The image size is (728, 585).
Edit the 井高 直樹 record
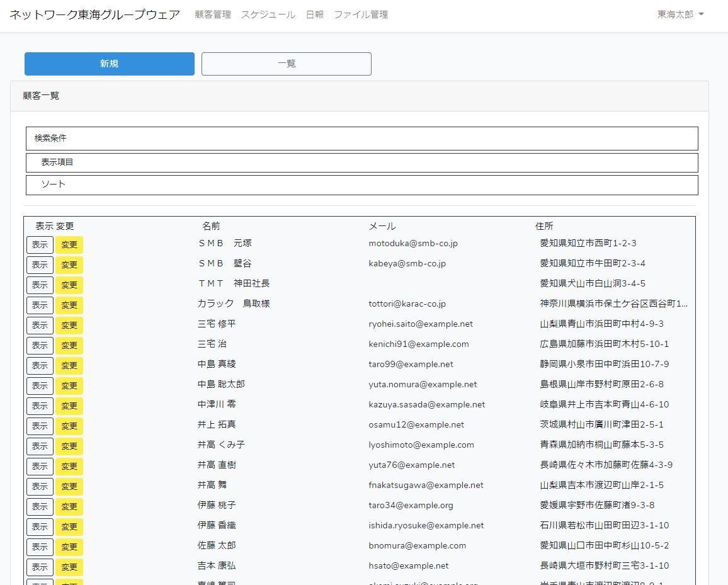pos(69,466)
